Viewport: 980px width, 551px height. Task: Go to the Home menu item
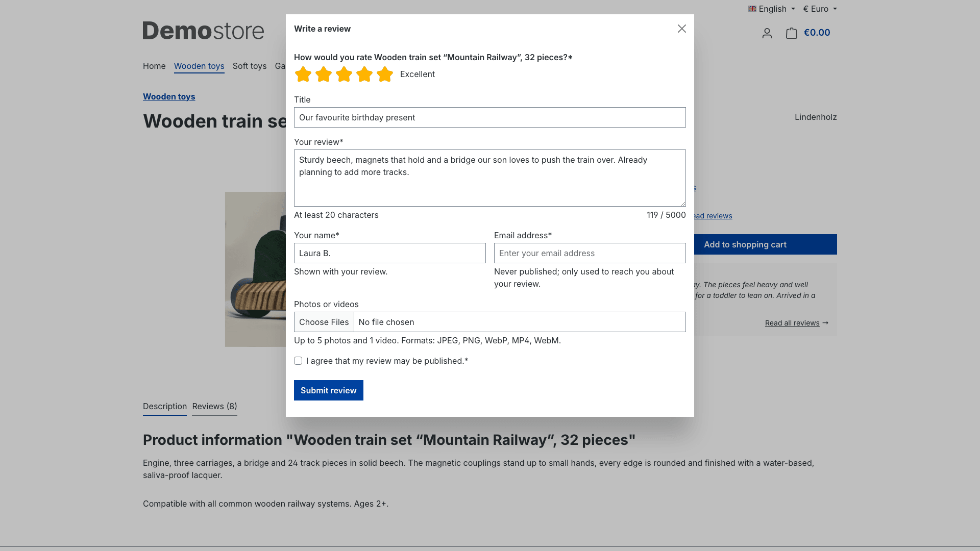point(154,66)
